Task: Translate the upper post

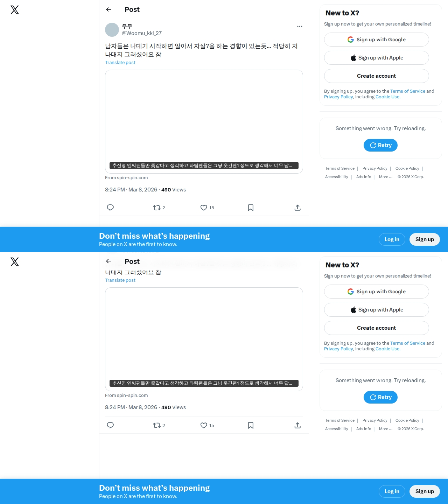Action: [120, 62]
